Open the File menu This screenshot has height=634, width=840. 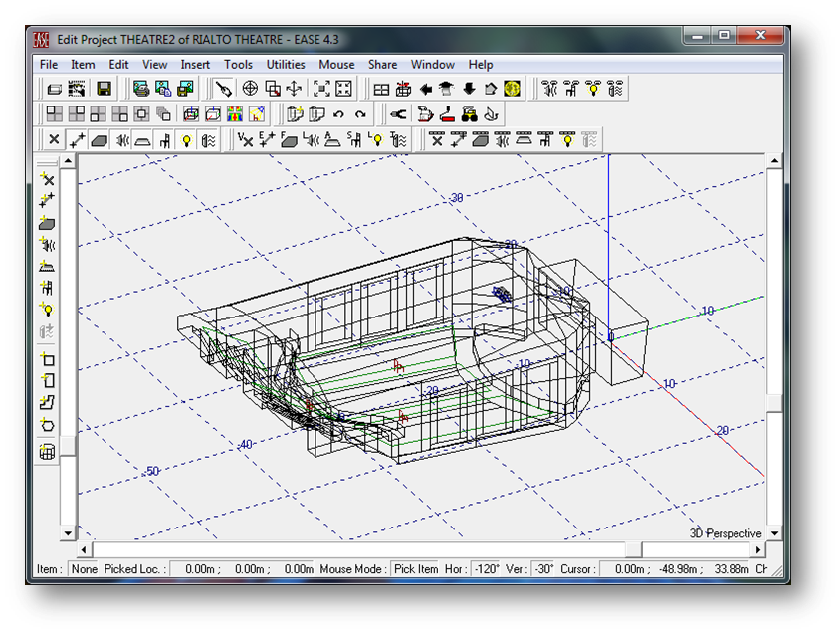pyautogui.click(x=49, y=64)
